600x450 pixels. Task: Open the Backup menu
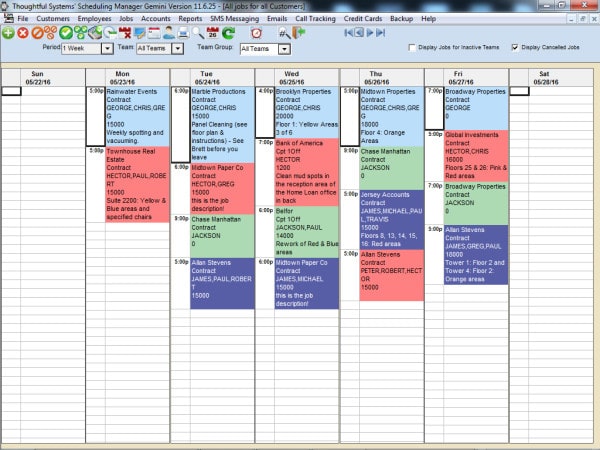(x=401, y=19)
